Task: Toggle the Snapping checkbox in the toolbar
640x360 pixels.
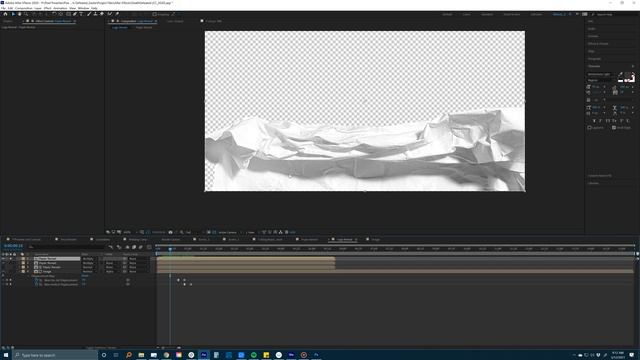Action: (x=155, y=14)
